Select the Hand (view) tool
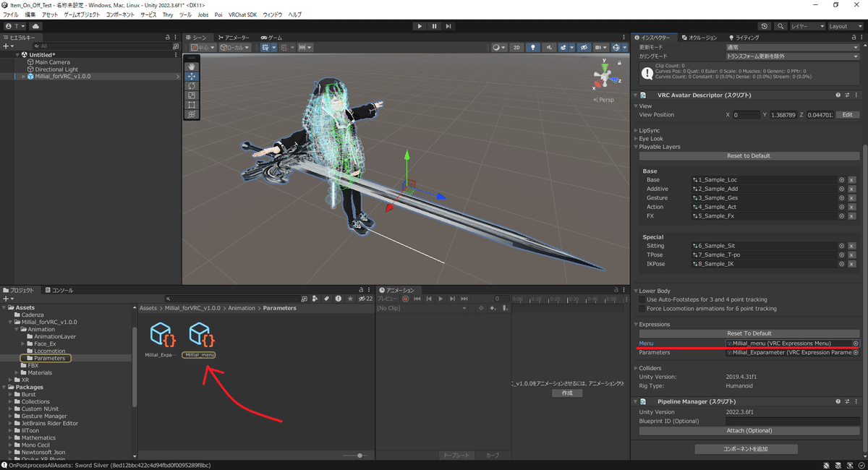This screenshot has width=868, height=470. pos(192,67)
